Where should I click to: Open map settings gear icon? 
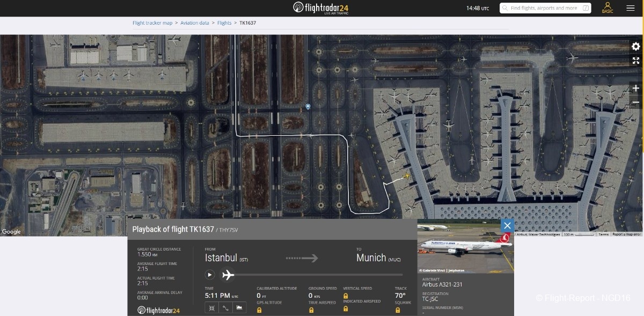coord(636,47)
